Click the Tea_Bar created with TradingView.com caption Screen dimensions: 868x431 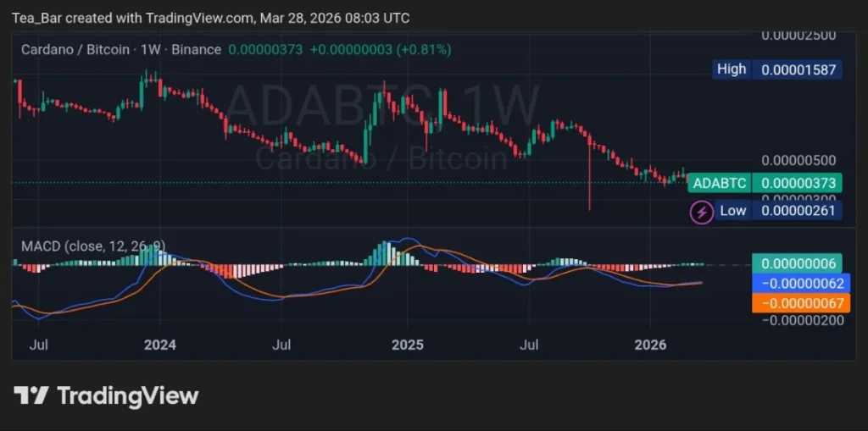coord(211,19)
